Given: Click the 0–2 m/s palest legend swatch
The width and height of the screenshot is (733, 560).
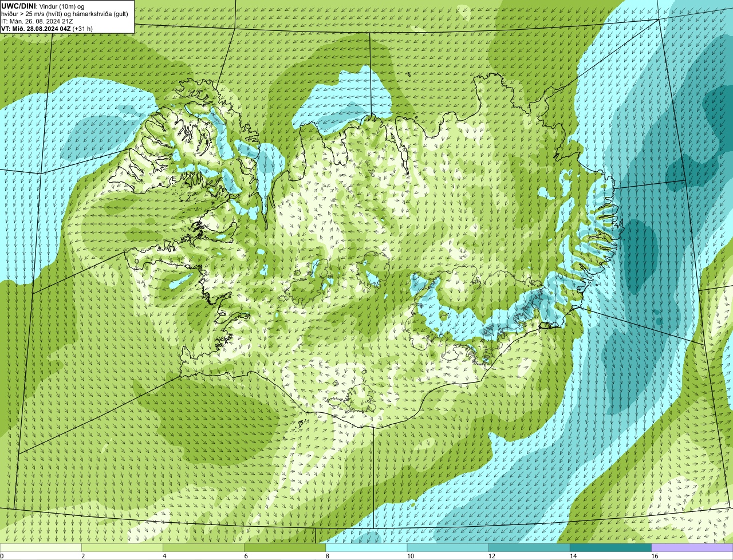Looking at the screenshot, I should pyautogui.click(x=41, y=547).
